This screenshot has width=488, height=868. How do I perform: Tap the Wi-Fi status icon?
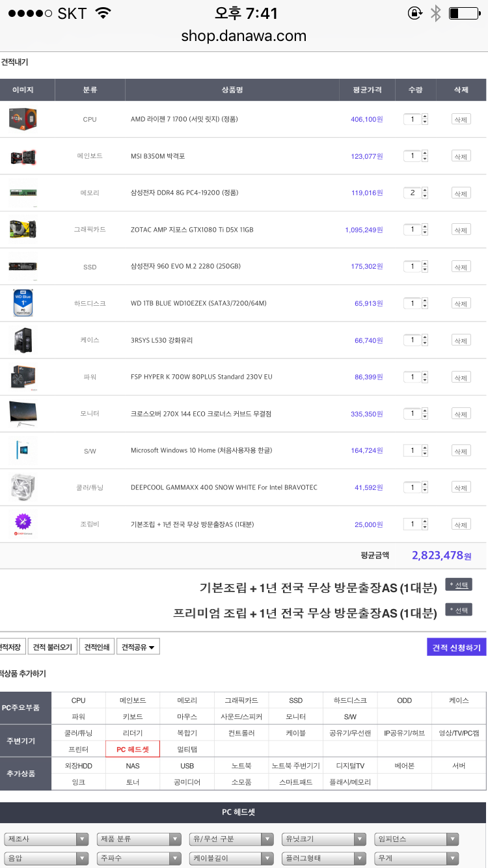coord(102,13)
